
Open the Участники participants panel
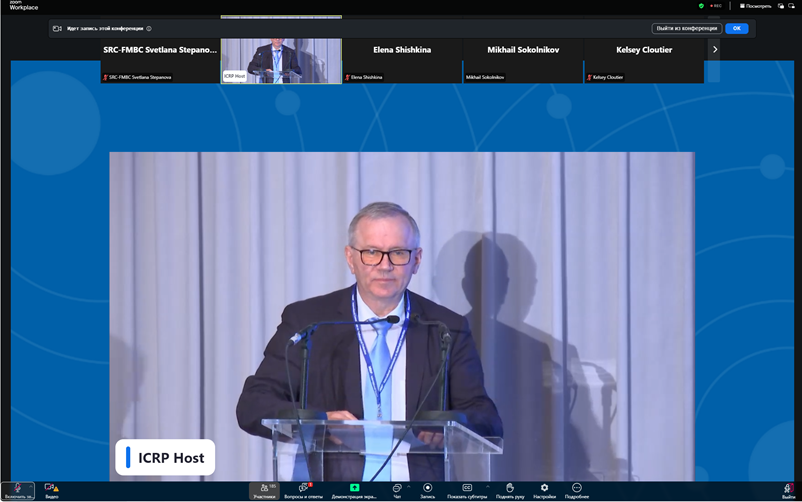pos(264,489)
